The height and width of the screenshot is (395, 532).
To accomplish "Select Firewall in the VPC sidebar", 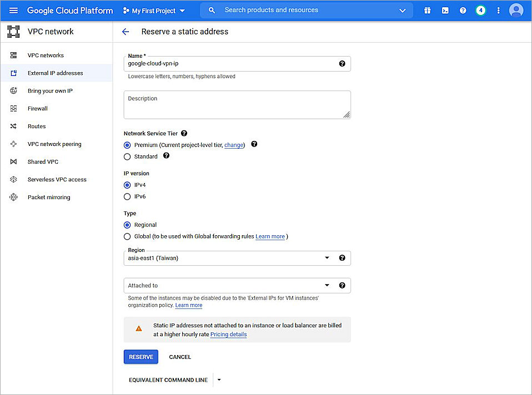I will pos(37,108).
